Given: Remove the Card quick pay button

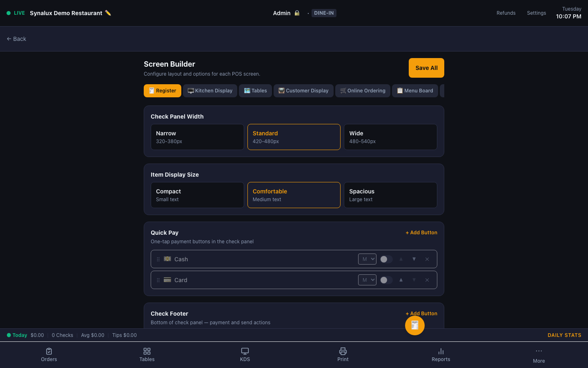Looking at the screenshot, I should [427, 280].
